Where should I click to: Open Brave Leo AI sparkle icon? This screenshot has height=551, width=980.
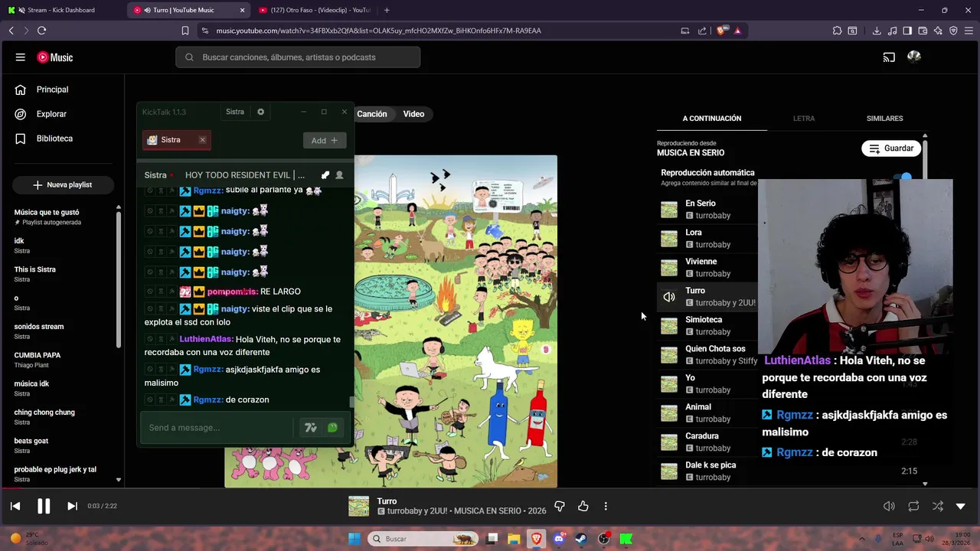coord(939,31)
